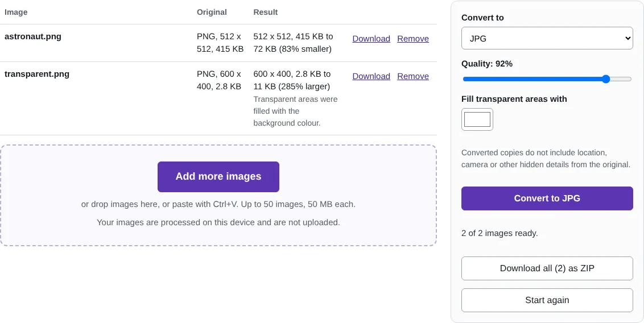Click the '11 KB (285% larger)' result text

click(292, 86)
